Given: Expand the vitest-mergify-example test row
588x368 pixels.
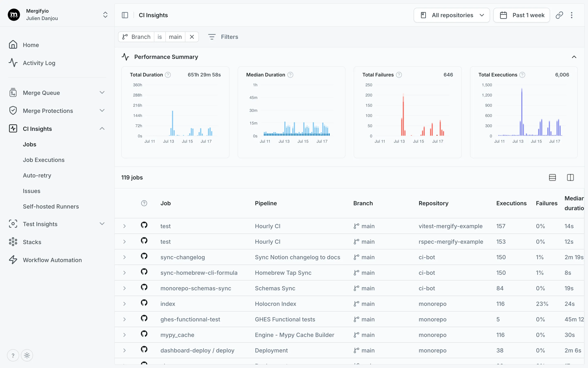Looking at the screenshot, I should (124, 226).
